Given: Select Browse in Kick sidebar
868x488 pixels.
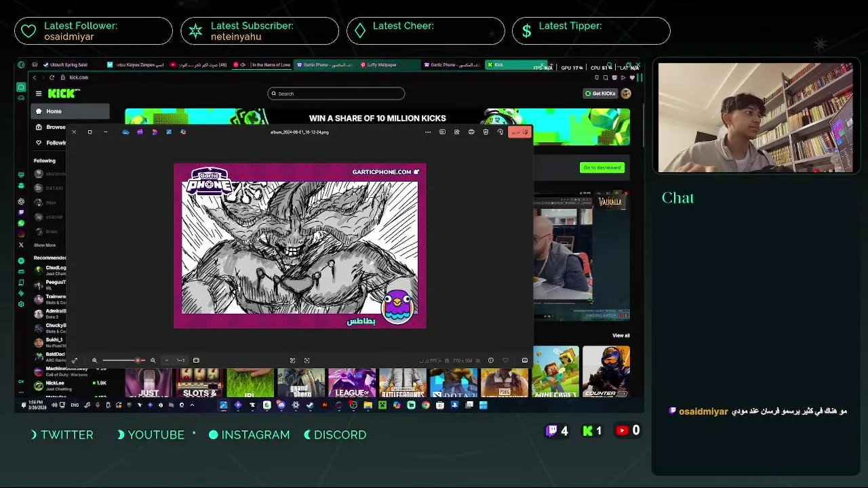Looking at the screenshot, I should click(x=50, y=127).
